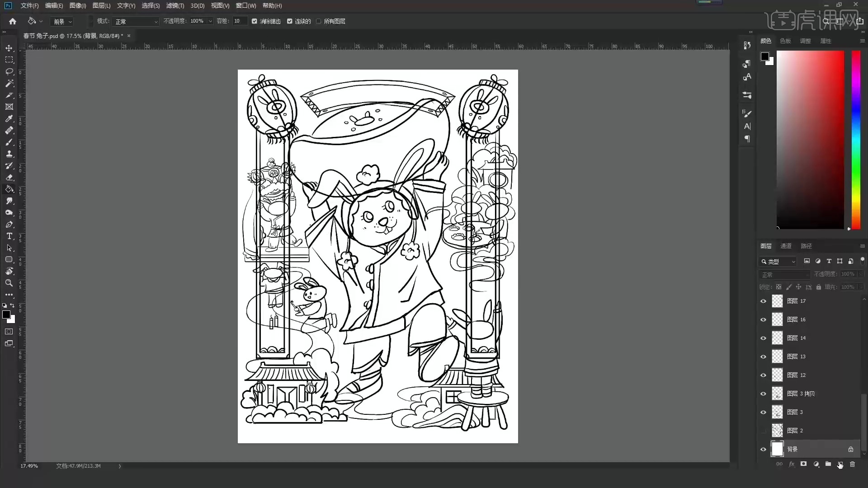
Task: Open the 滤镜(T) menu
Action: pyautogui.click(x=175, y=5)
